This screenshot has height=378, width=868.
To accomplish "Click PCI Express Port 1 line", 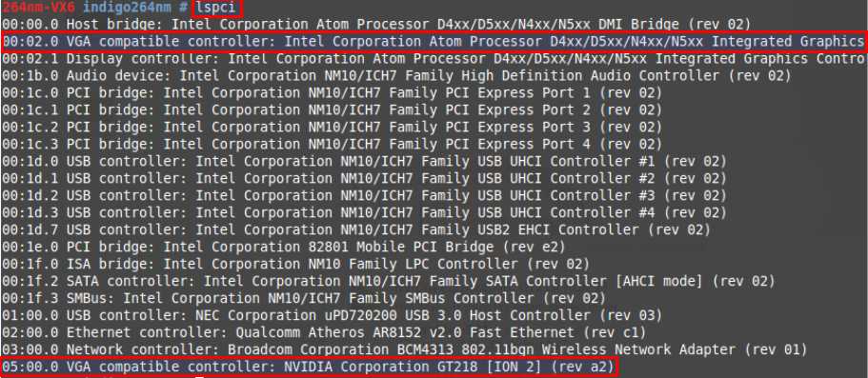I will click(332, 93).
